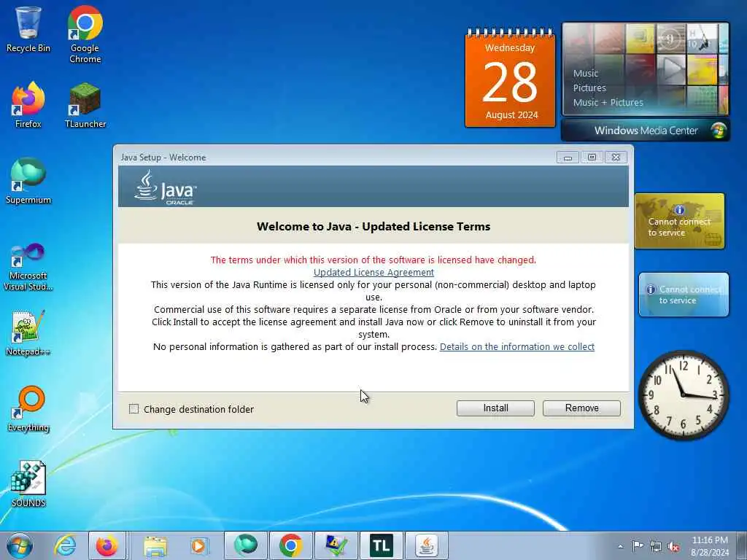Open the Windows Start menu orb
747x560 pixels.
point(20,545)
